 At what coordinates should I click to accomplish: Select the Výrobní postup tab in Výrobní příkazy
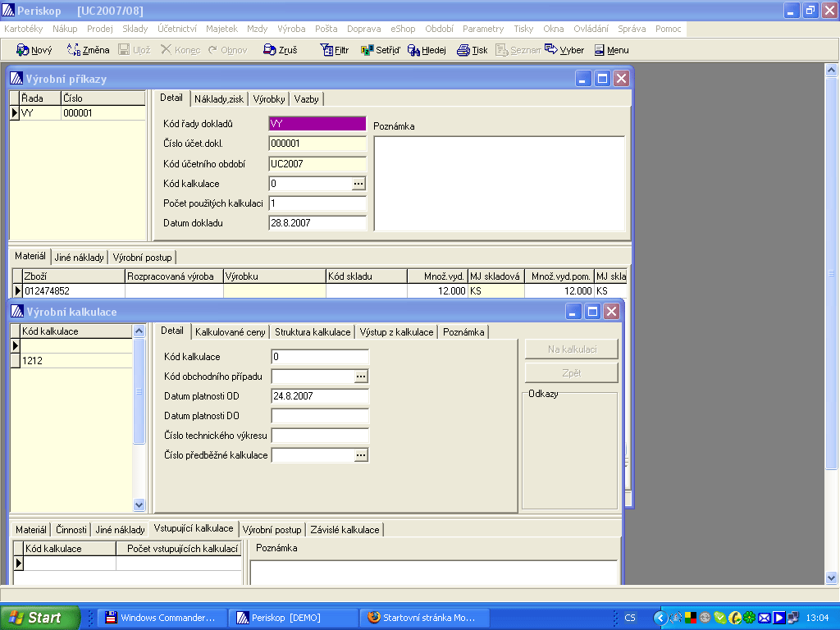[x=143, y=258]
